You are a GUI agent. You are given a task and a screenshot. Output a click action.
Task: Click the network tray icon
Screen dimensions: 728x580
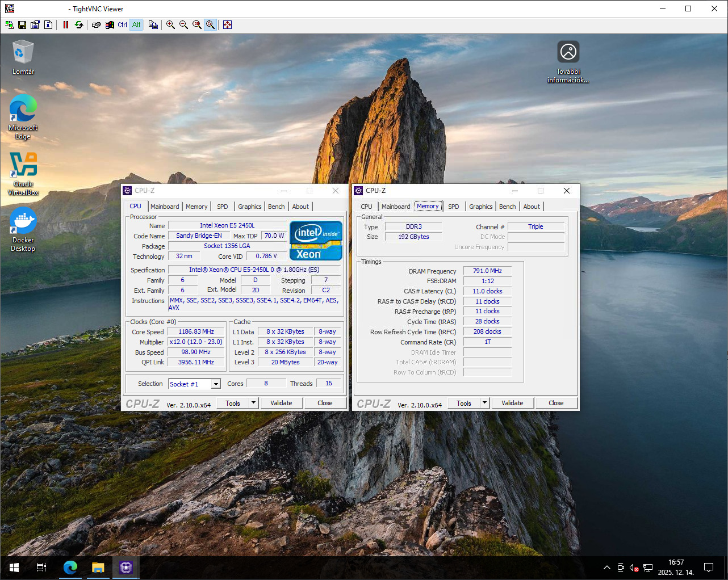(x=648, y=568)
